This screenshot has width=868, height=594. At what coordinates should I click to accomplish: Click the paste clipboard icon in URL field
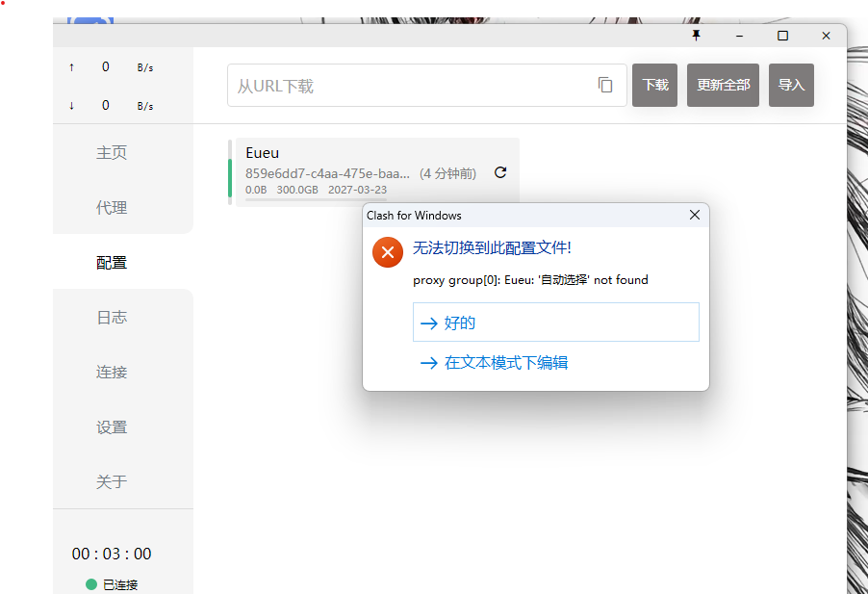coord(605,85)
